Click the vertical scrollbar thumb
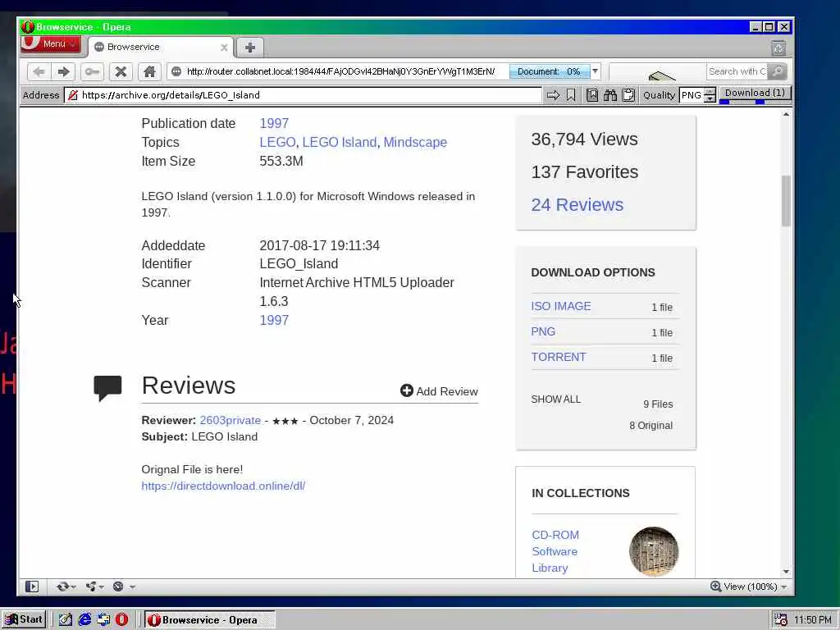Image resolution: width=840 pixels, height=630 pixels. pyautogui.click(x=786, y=201)
